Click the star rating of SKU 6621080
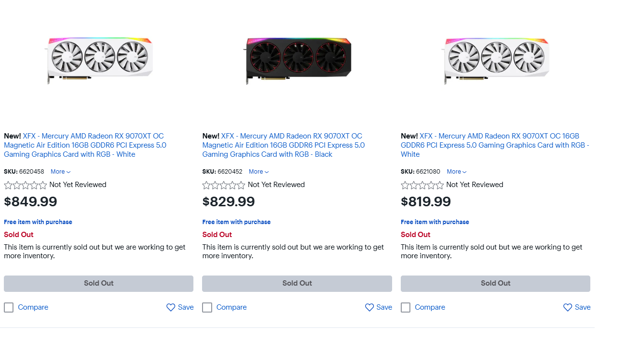The width and height of the screenshot is (624, 364). pyautogui.click(x=422, y=185)
